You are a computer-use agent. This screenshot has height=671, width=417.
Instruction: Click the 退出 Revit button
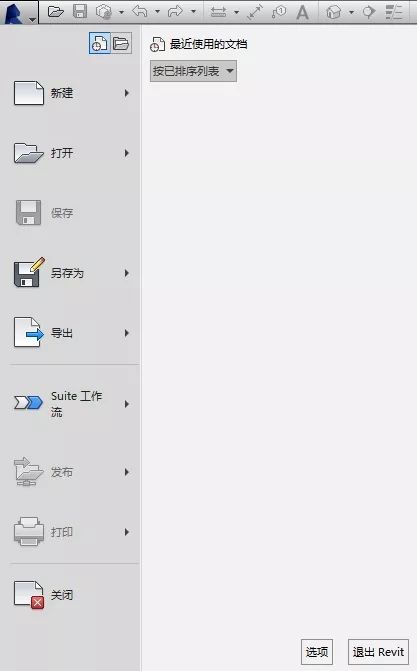(378, 652)
